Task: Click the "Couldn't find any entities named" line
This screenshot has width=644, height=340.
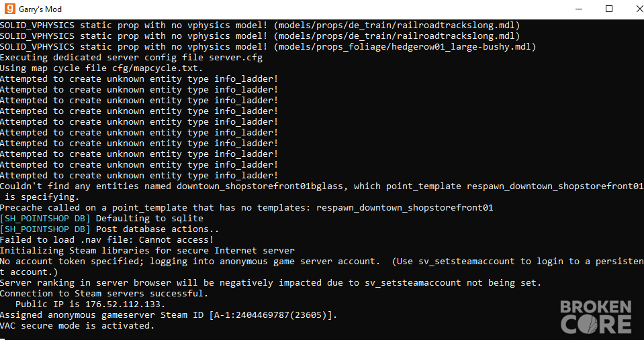Action: pos(322,186)
